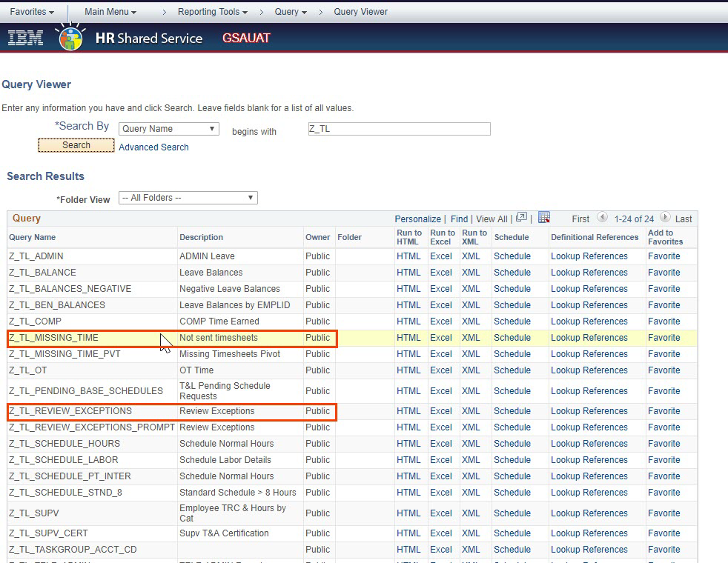The height and width of the screenshot is (563, 728).
Task: Run Z_TL_BALANCE query to HTML
Action: coord(408,272)
